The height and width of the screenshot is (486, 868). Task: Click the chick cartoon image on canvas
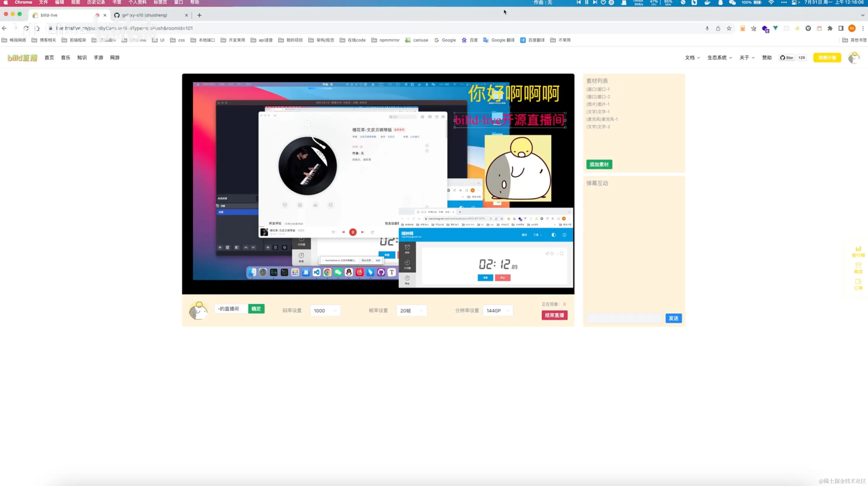(x=518, y=168)
